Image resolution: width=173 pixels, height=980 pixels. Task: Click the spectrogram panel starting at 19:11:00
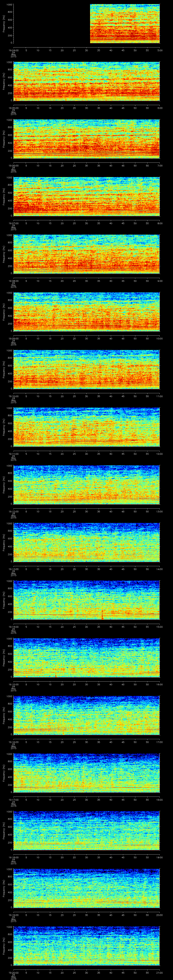(x=87, y=427)
